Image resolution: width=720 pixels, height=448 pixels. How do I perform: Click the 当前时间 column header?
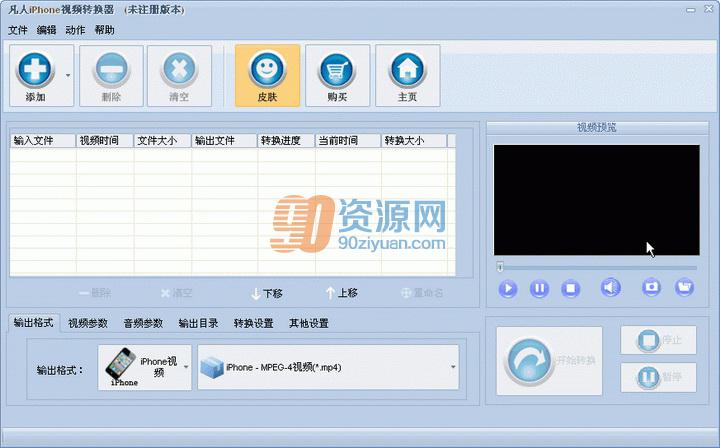coord(348,140)
